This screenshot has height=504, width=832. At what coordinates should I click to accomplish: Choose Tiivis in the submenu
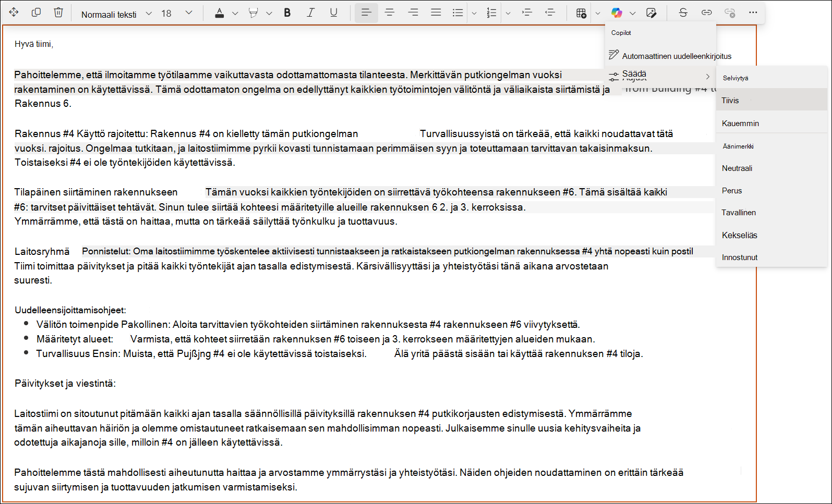click(771, 101)
